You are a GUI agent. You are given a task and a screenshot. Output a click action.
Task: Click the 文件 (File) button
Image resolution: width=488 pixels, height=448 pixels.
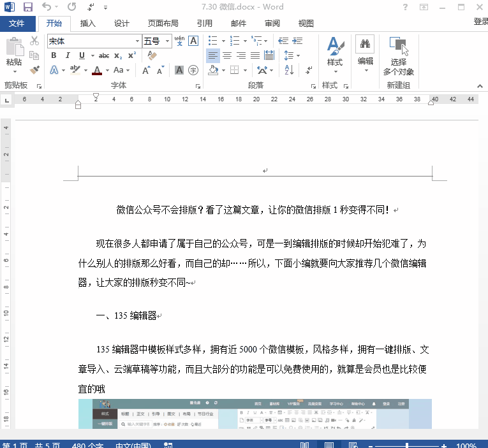(x=17, y=24)
